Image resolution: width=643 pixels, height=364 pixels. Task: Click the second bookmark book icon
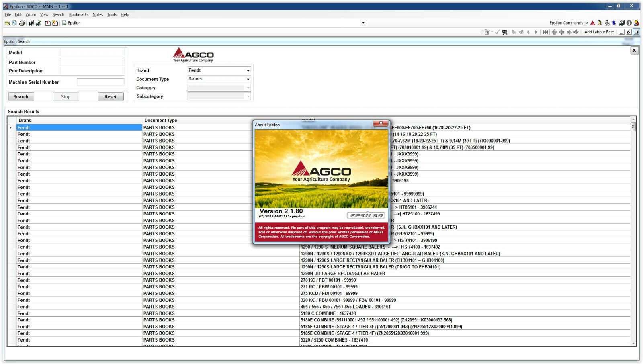pyautogui.click(x=55, y=23)
